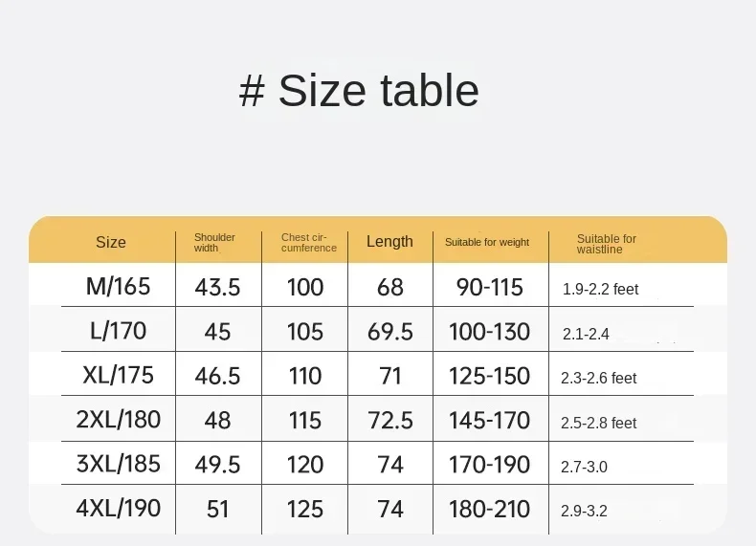Click the 4XL/190 size cell
Viewport: 756px width, 546px height.
(119, 508)
